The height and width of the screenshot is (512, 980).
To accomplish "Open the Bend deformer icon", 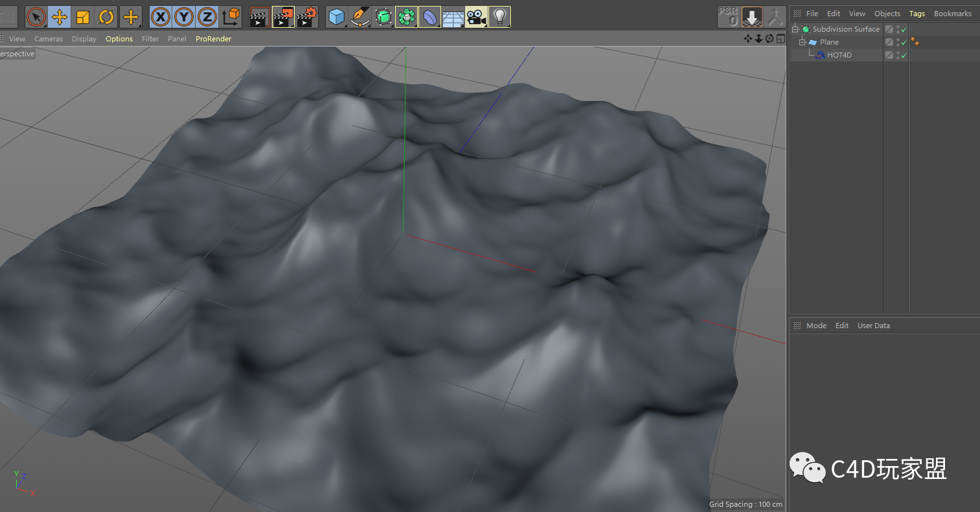I will tap(430, 17).
